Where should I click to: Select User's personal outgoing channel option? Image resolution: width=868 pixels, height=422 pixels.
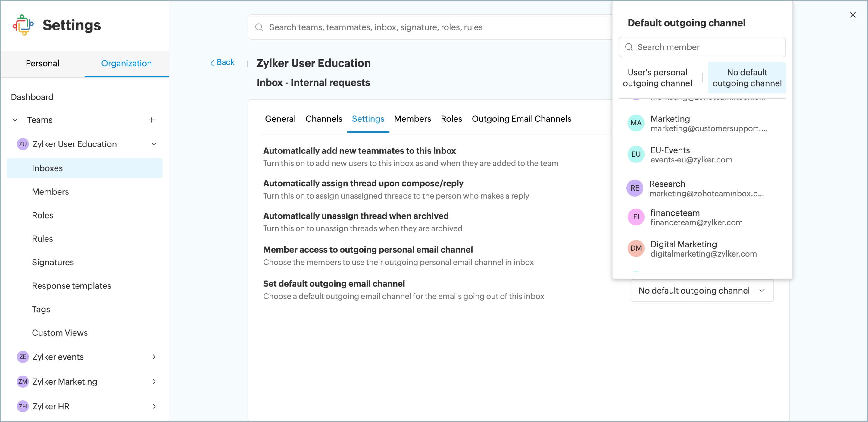click(x=657, y=78)
